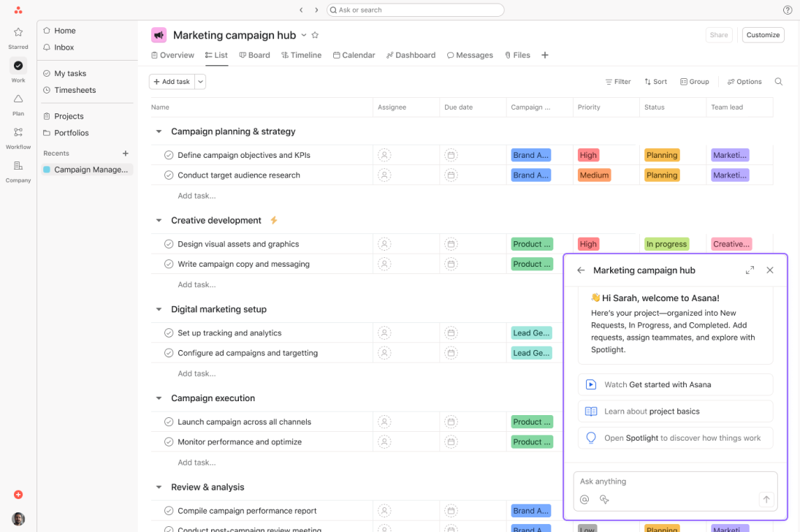Image resolution: width=800 pixels, height=532 pixels.
Task: Mark 'Define campaign objectives and KPIs' complete
Action: [169, 155]
